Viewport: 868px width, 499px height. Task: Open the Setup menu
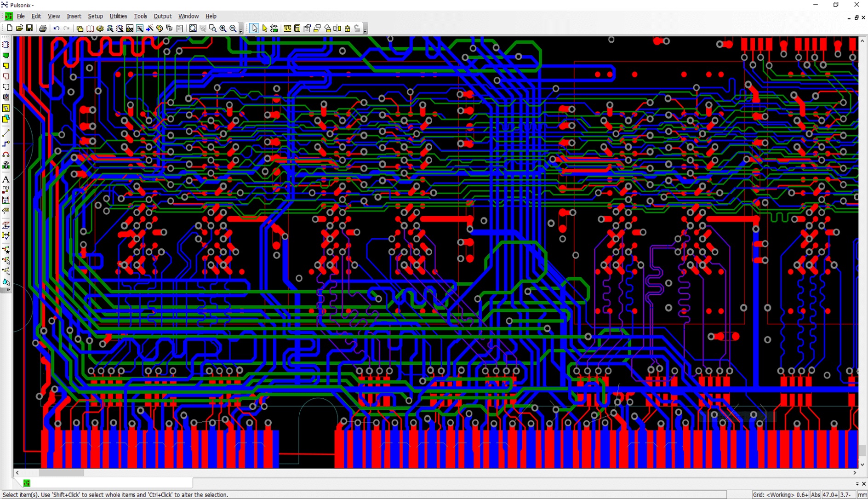95,16
